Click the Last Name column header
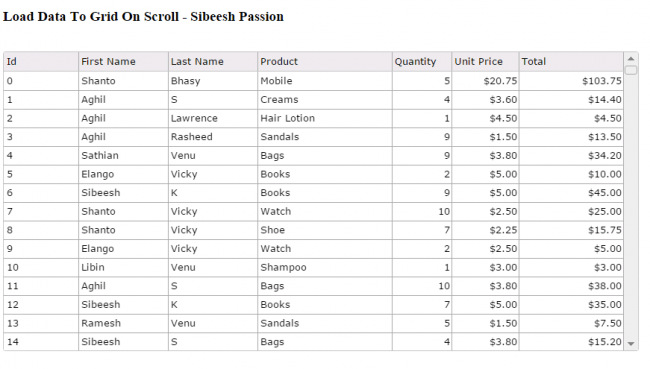The width and height of the screenshot is (650, 369). (x=213, y=62)
